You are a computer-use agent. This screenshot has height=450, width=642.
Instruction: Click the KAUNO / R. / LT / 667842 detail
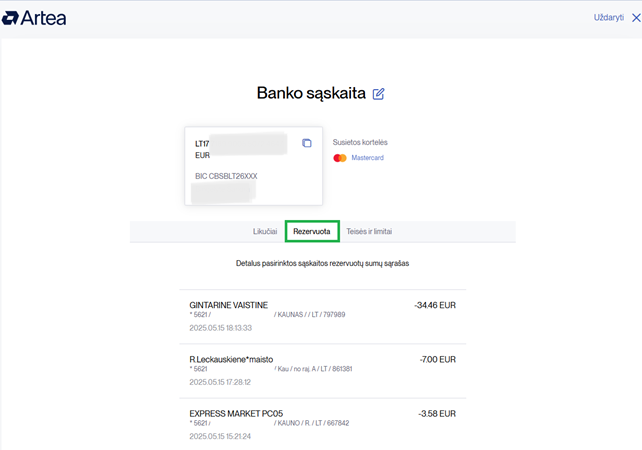pyautogui.click(x=312, y=423)
